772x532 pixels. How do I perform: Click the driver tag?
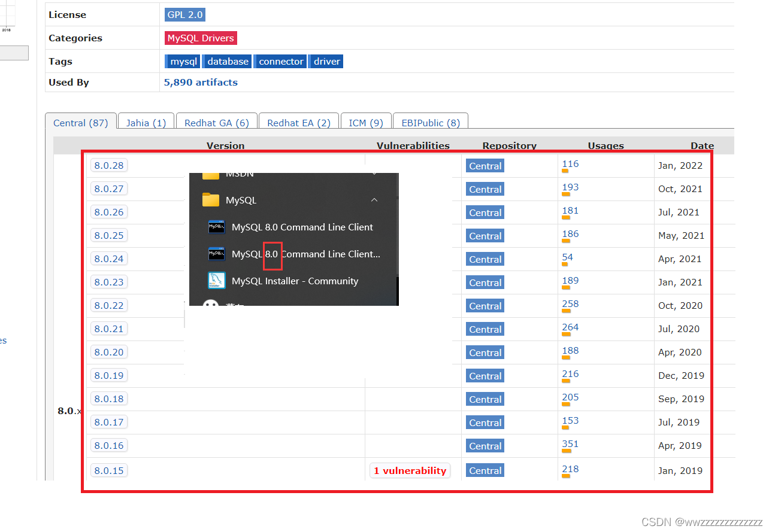coord(326,62)
